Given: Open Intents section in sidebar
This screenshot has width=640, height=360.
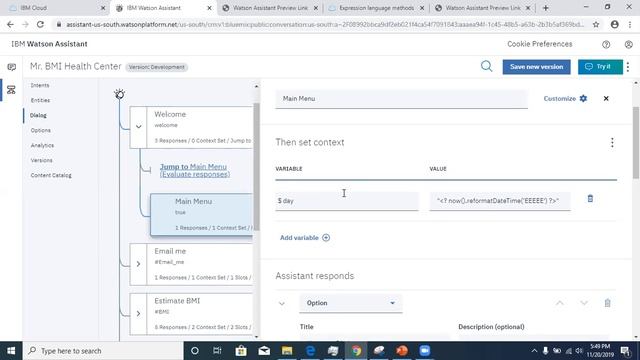Looking at the screenshot, I should [x=40, y=85].
